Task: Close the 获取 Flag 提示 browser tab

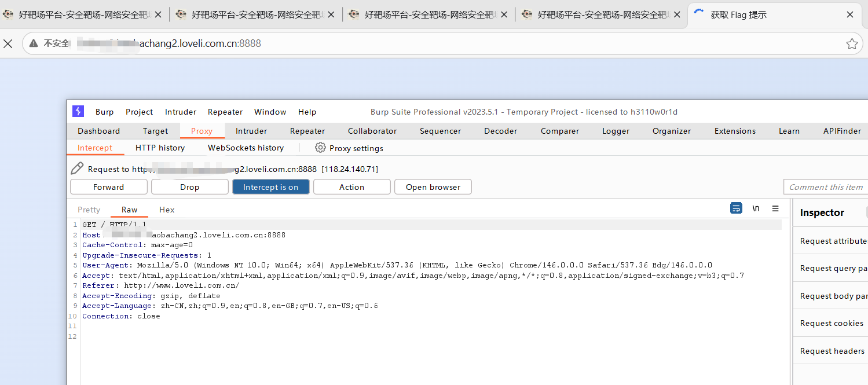Action: 850,14
